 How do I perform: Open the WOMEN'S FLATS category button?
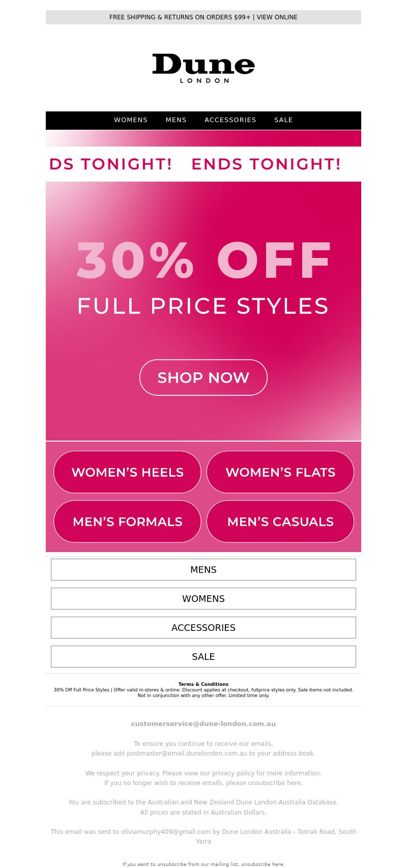tap(280, 472)
